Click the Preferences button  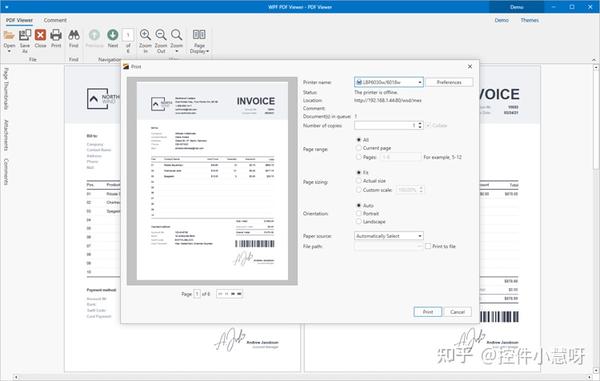449,82
